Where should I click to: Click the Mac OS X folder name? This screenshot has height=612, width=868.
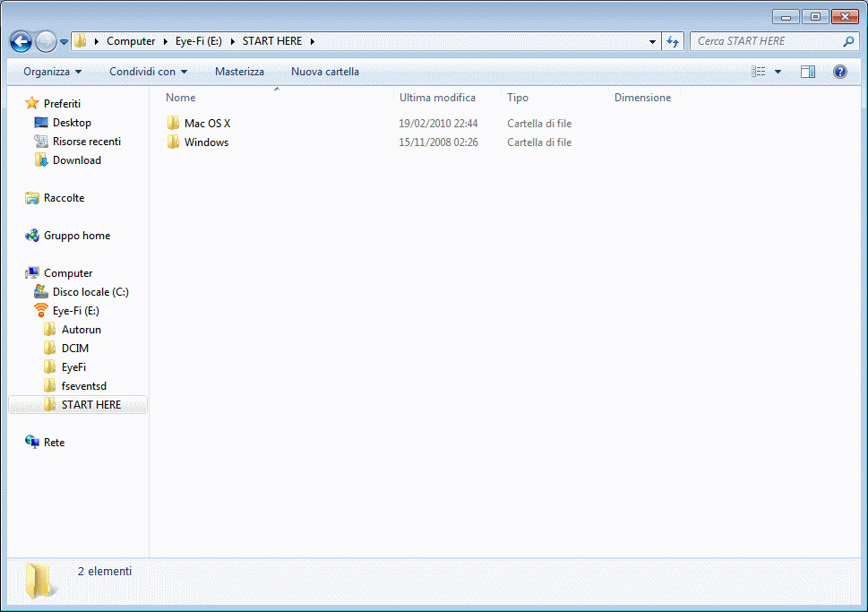(x=207, y=124)
